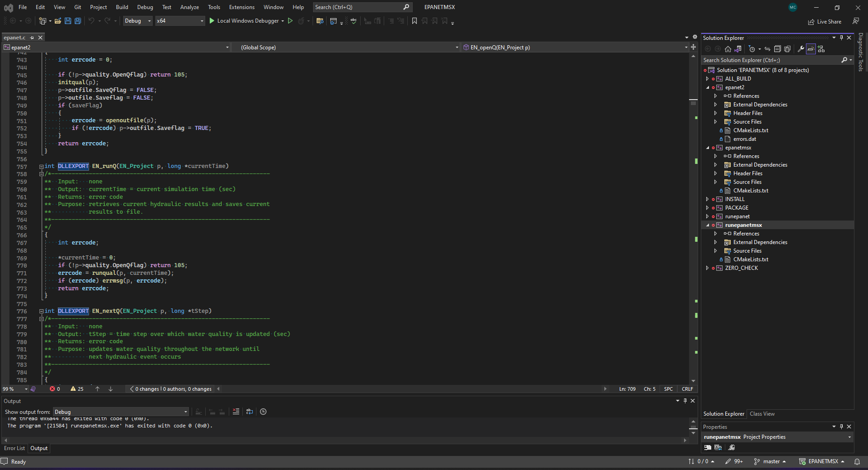The image size is (868, 470).
Task: Open Properties wrench icon in Solution Explorer
Action: click(x=801, y=49)
